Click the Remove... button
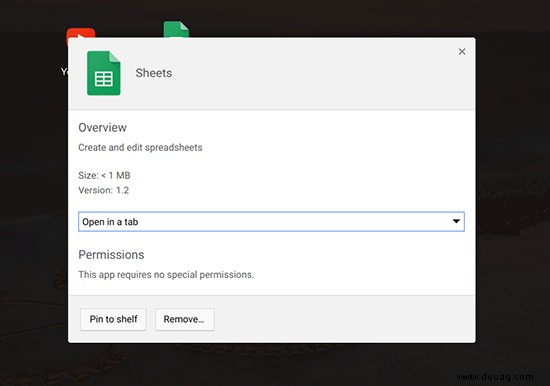Image resolution: width=550 pixels, height=386 pixels. (185, 319)
